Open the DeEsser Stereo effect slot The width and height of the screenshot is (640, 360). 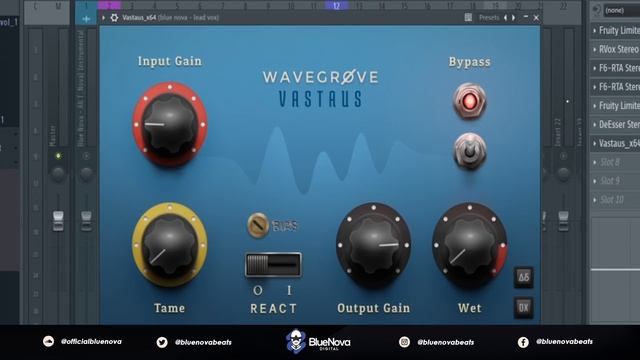tap(616, 124)
